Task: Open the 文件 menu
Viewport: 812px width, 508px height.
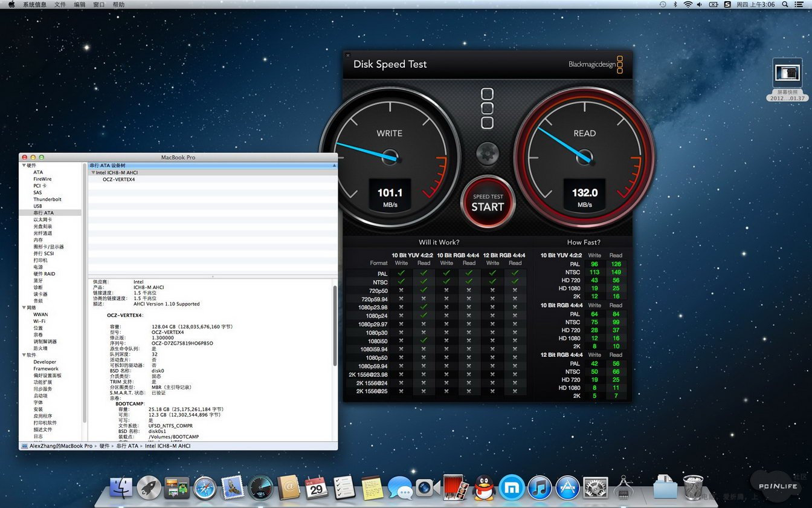Action: (x=60, y=4)
